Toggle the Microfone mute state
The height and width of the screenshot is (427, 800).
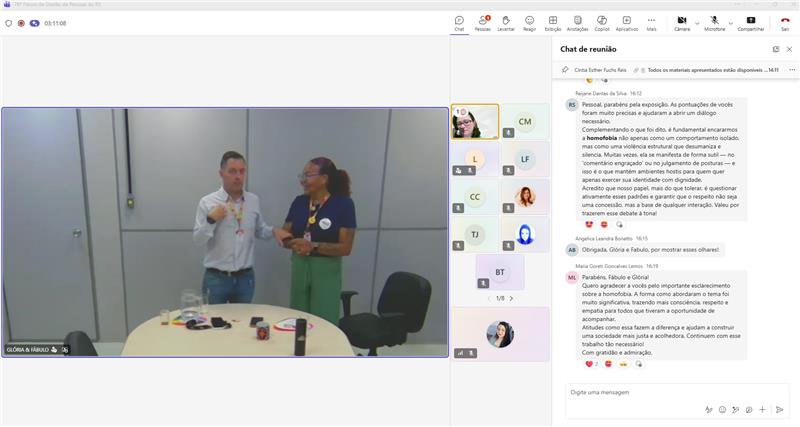coord(714,22)
